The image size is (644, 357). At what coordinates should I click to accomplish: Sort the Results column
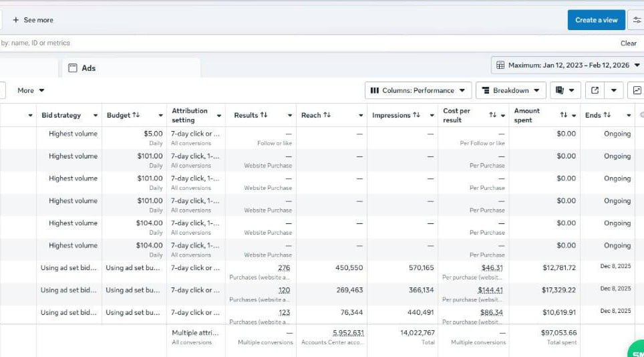point(263,116)
